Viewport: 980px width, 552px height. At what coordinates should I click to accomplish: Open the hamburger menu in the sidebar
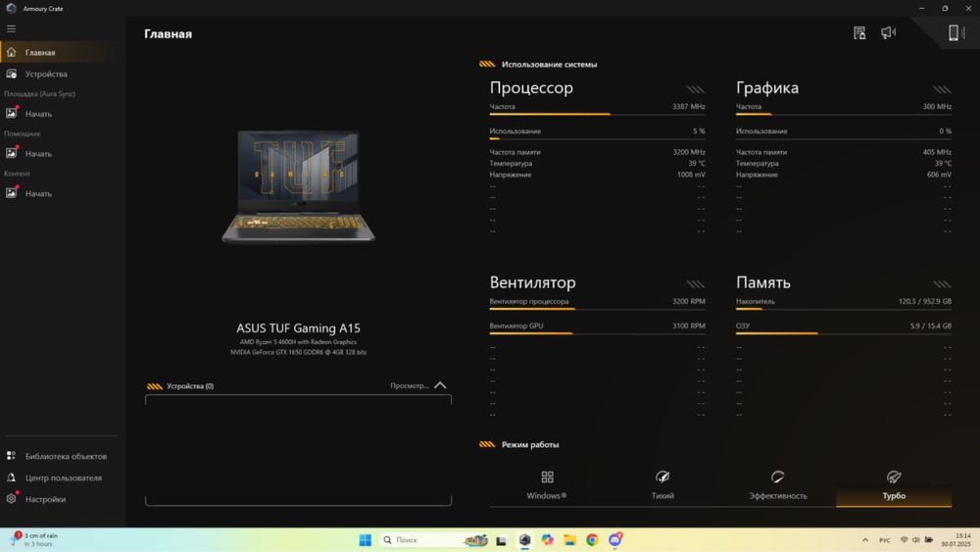coord(11,28)
